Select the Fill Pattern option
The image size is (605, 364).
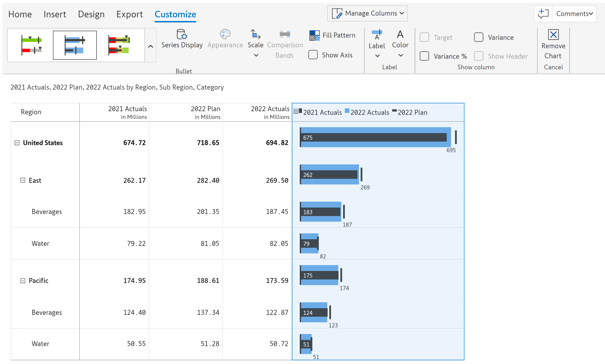pos(332,35)
